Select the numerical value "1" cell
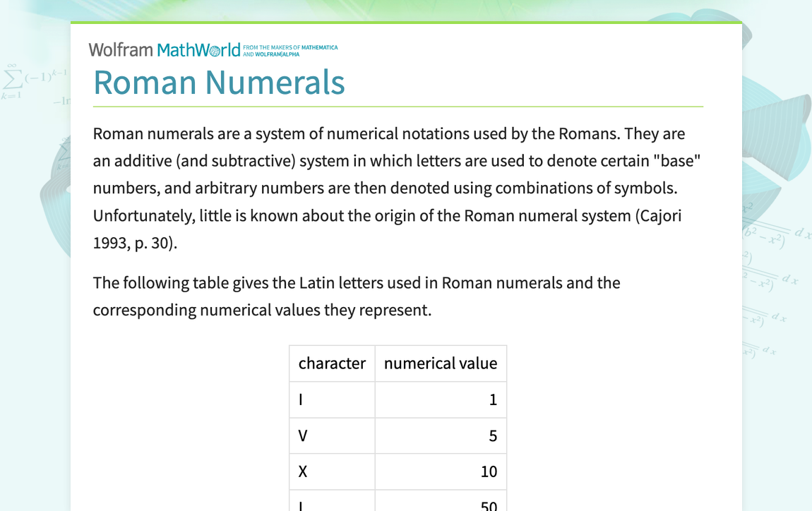 click(x=441, y=399)
